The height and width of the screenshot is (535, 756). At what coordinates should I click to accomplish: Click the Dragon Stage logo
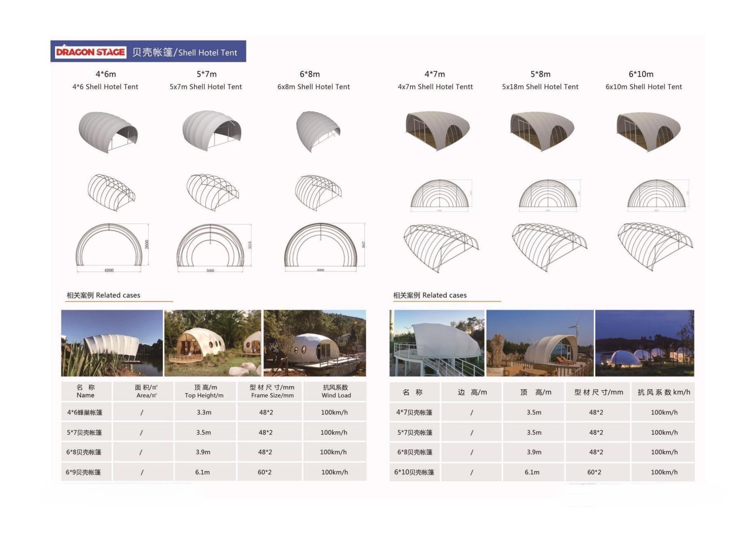point(91,52)
